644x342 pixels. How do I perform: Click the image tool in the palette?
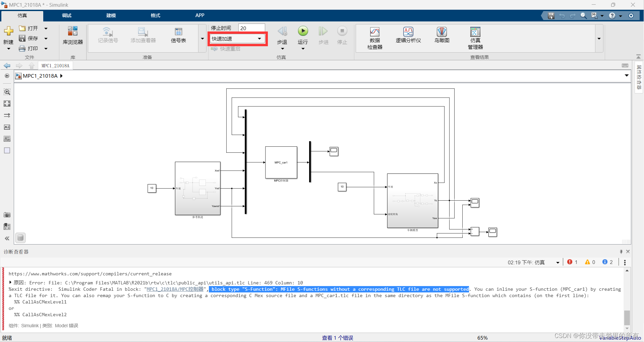coord(7,139)
